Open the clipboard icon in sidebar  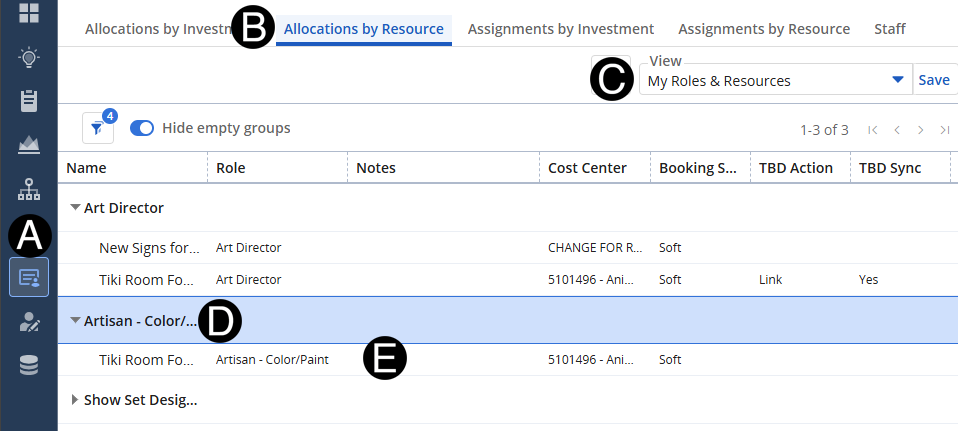[29, 101]
